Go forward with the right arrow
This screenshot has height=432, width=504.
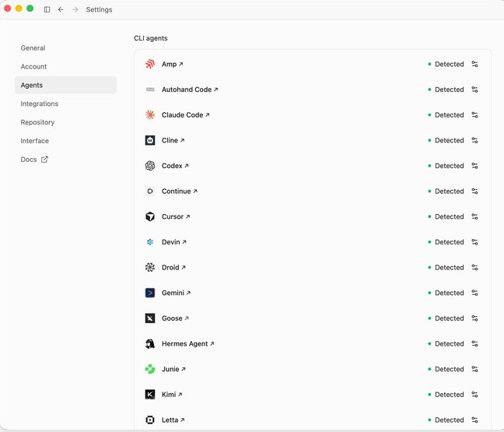click(x=75, y=9)
